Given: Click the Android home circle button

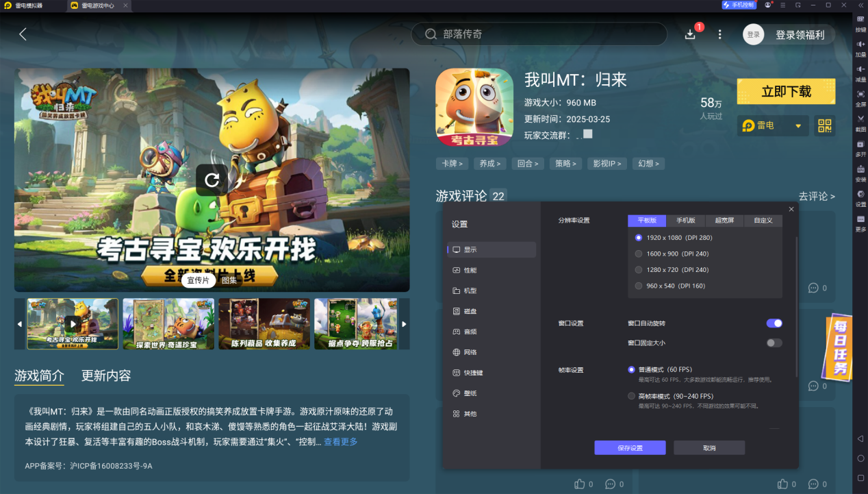Looking at the screenshot, I should 860,458.
